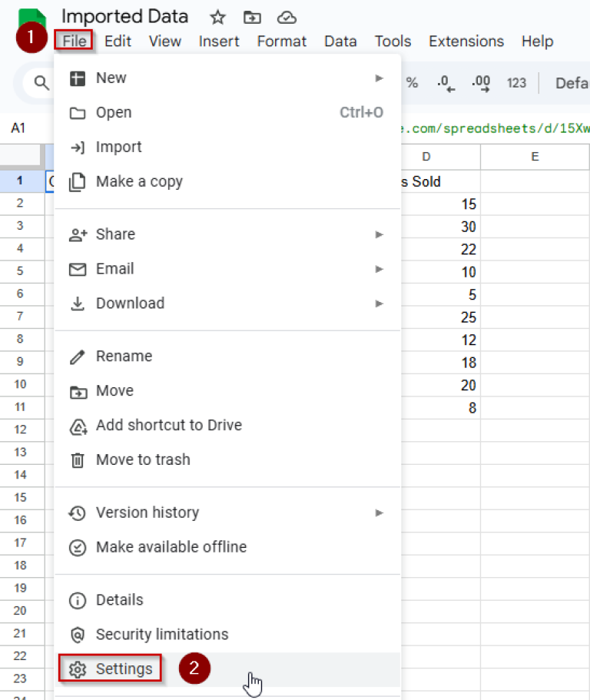Apply percent format using the % icon
Image resolution: width=590 pixels, height=700 pixels.
pos(413,83)
